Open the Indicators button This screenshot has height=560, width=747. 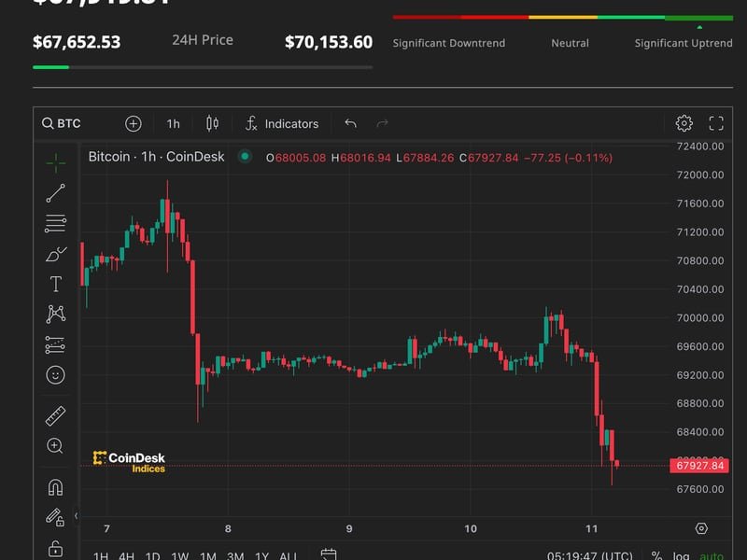point(281,123)
